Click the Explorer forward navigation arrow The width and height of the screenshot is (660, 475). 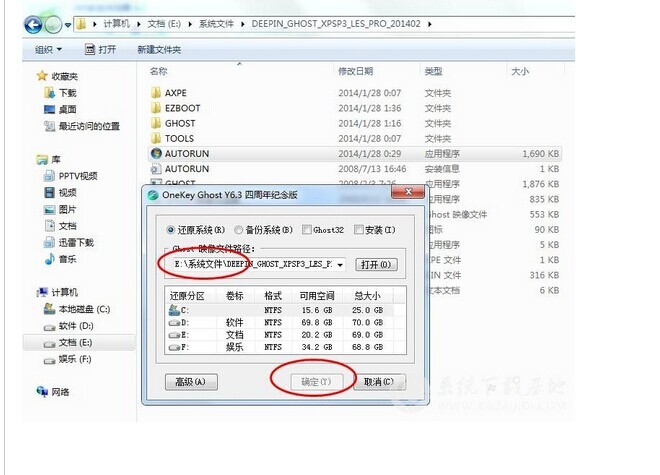pos(53,25)
